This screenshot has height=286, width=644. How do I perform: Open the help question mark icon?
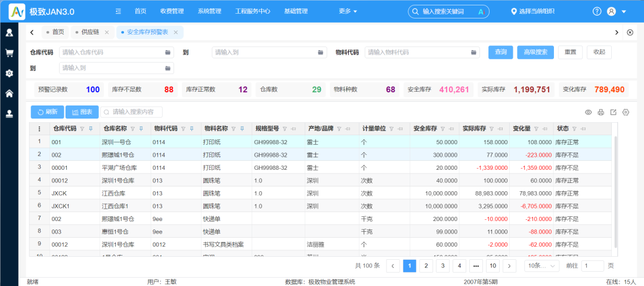[x=597, y=11]
